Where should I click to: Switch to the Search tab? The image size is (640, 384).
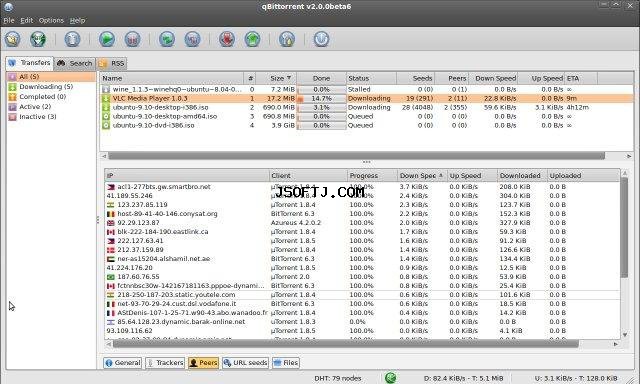(x=75, y=63)
